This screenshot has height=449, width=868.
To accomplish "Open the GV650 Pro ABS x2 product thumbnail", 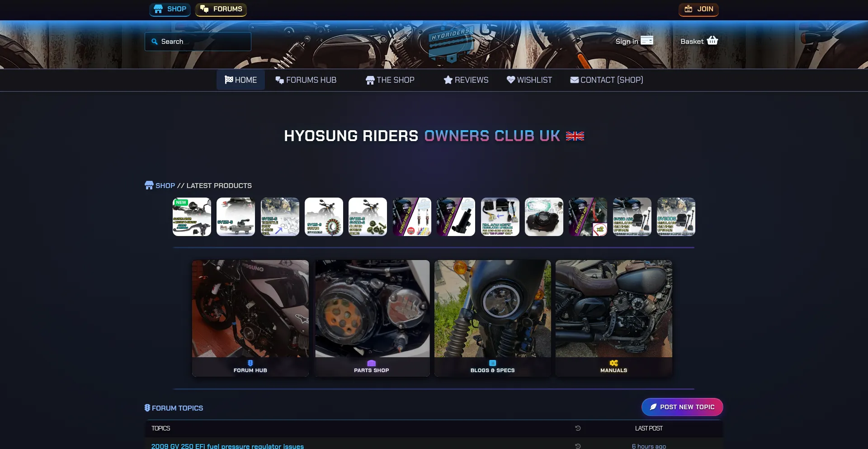I will point(588,217).
